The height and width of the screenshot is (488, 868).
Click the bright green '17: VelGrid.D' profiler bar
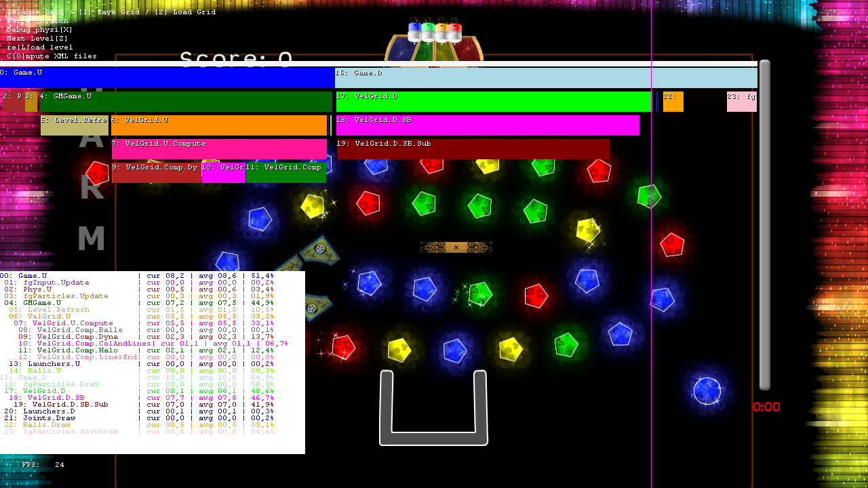coord(494,102)
